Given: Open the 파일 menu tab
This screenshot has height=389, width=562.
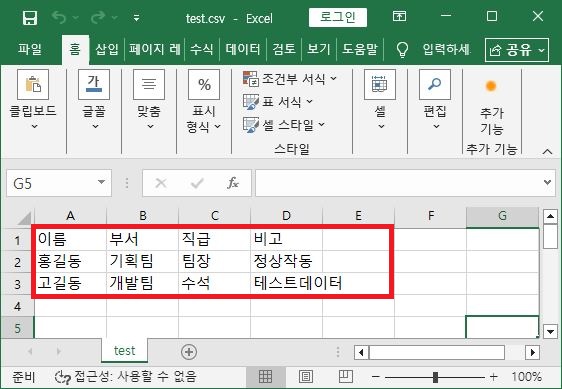Looking at the screenshot, I should [x=30, y=49].
